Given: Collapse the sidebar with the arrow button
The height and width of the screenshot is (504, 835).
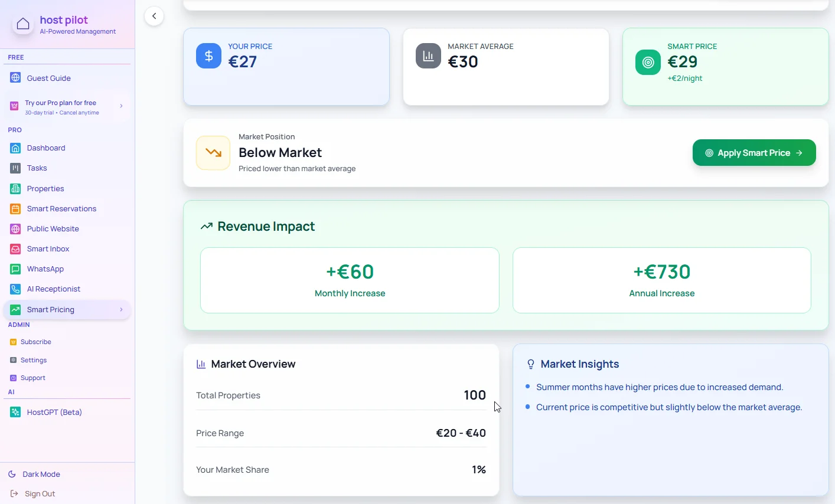Looking at the screenshot, I should 154,16.
